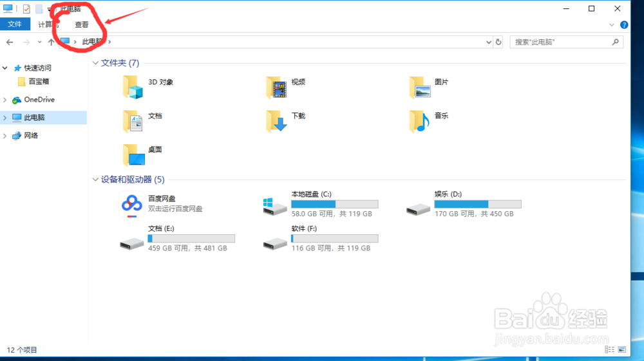Open the blue help icon
This screenshot has height=361, width=644.
click(x=624, y=25)
